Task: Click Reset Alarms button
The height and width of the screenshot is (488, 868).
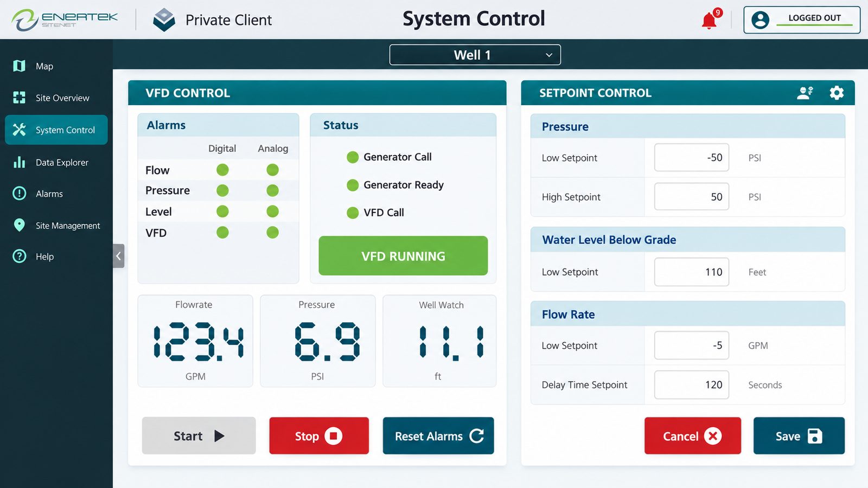Action: (438, 435)
